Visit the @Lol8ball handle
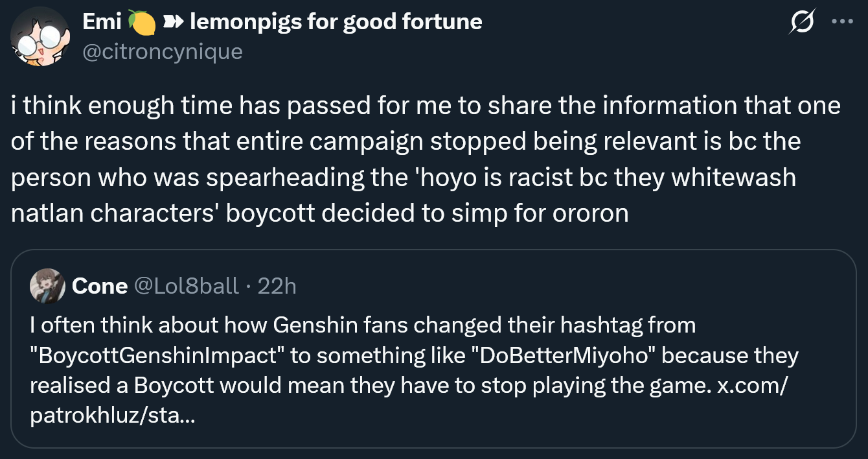The image size is (868, 459). pos(186,286)
